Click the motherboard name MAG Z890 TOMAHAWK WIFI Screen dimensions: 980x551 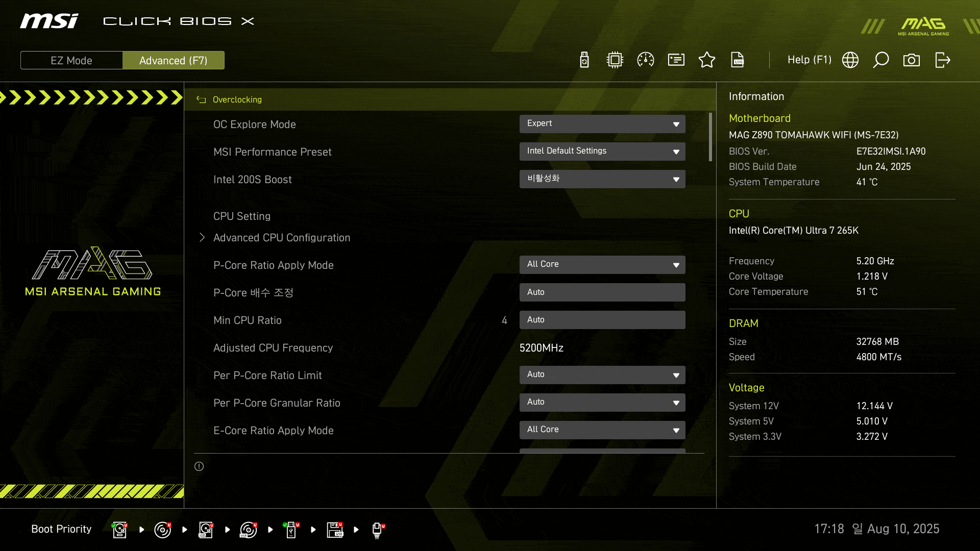[814, 135]
